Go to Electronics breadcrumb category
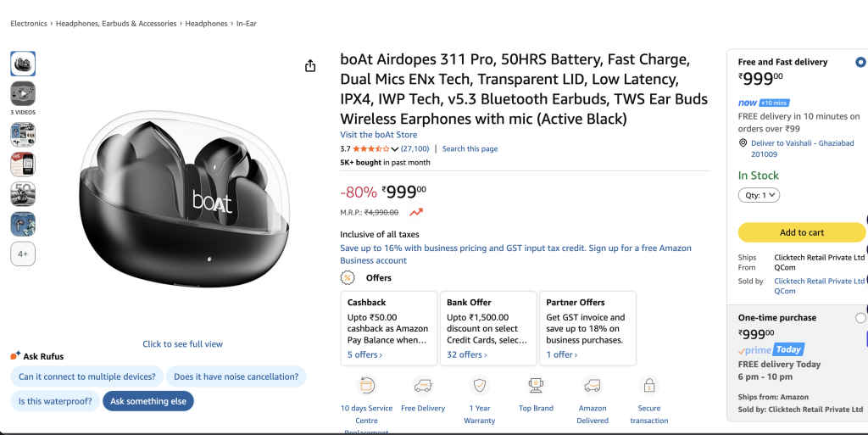 coord(28,24)
